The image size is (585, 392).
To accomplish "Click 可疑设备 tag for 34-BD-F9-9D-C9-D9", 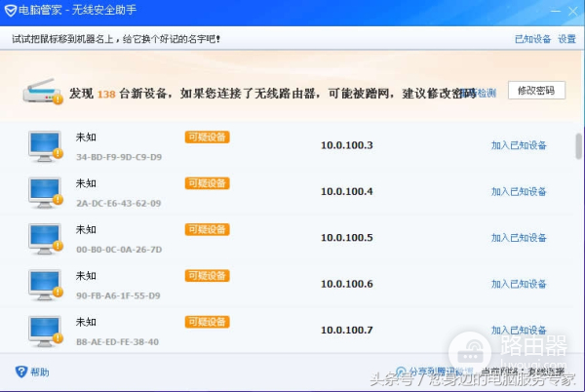I will 207,137.
